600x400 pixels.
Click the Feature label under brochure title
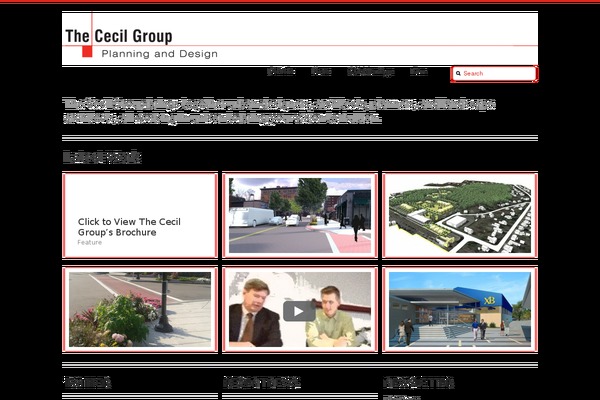point(90,242)
